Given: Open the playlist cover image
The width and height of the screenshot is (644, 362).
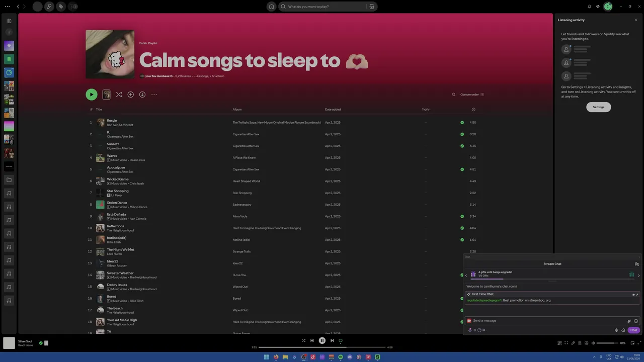Looking at the screenshot, I should [x=110, y=54].
